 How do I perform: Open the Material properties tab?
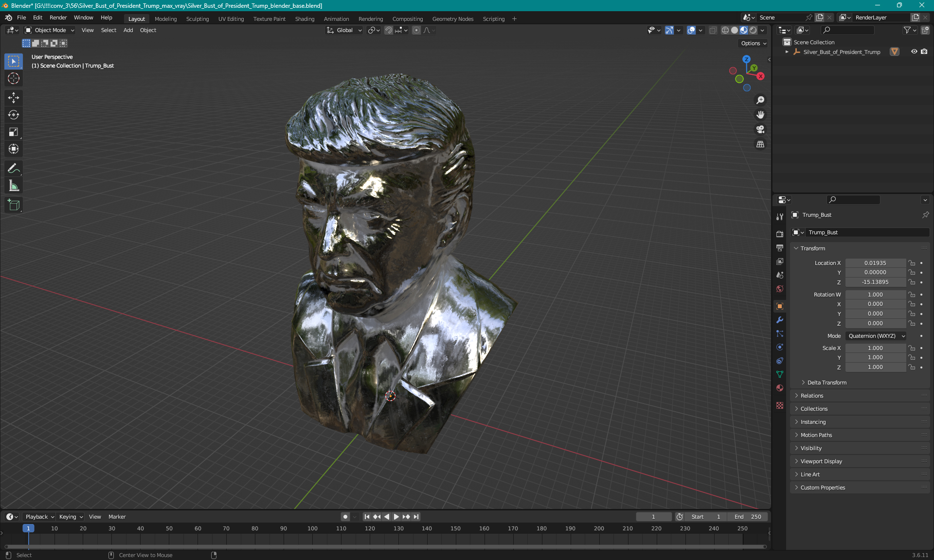(780, 388)
